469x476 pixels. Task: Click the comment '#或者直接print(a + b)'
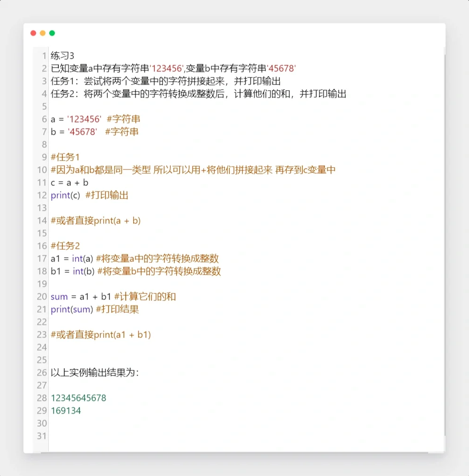click(x=96, y=220)
